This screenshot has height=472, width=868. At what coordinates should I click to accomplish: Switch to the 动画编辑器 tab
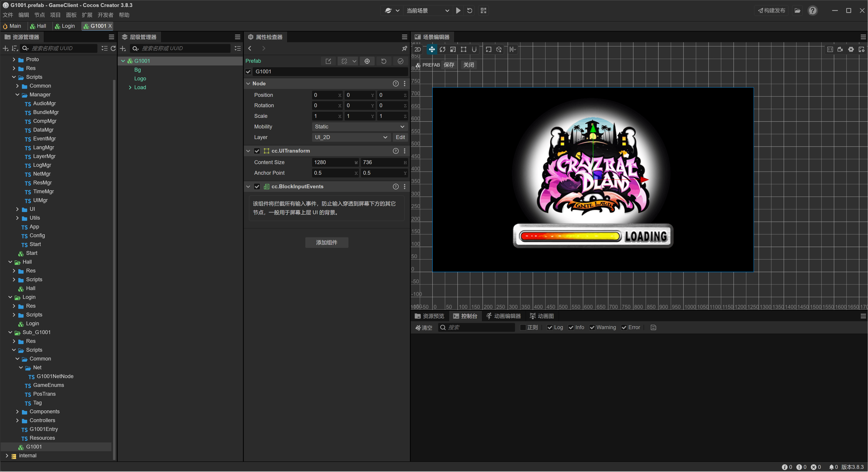504,316
